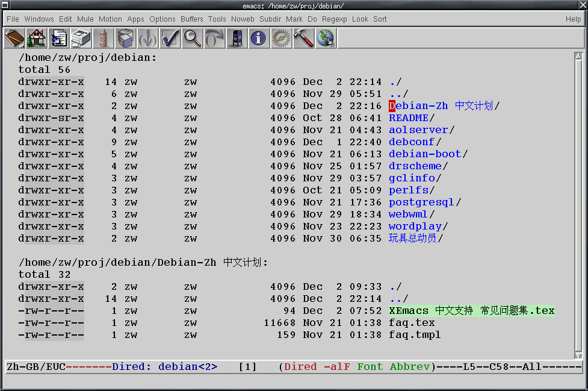Click the open file clipboard icon
Screen dimensions: 588x391
pos(14,39)
